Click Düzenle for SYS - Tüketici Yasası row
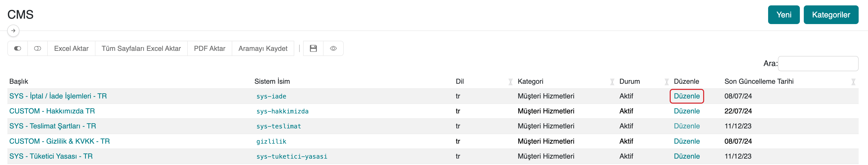 click(x=686, y=156)
